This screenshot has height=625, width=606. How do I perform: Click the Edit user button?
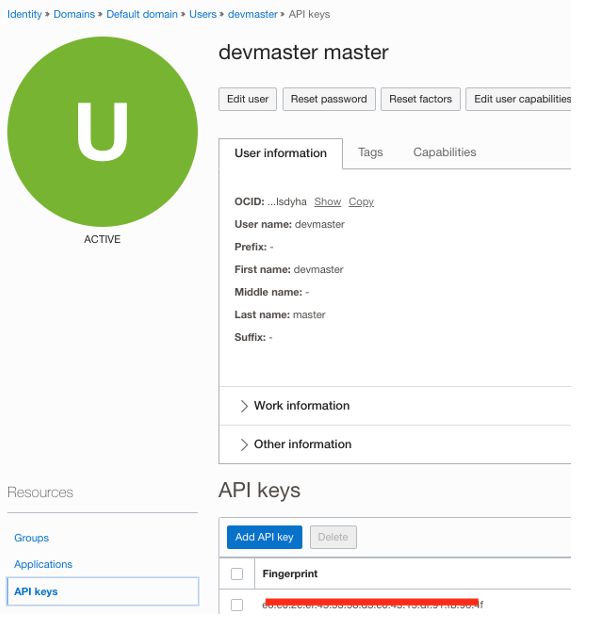pyautogui.click(x=248, y=99)
